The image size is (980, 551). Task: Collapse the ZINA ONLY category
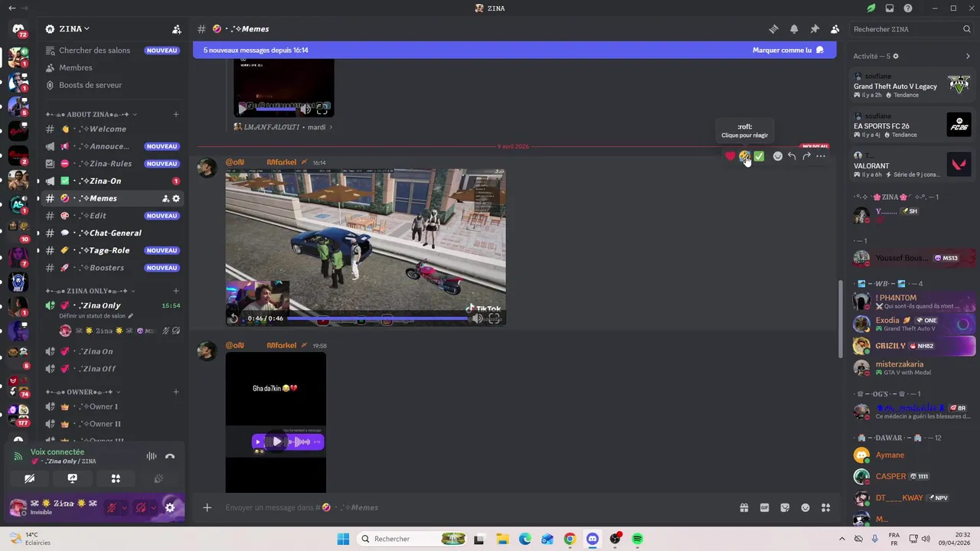90,291
